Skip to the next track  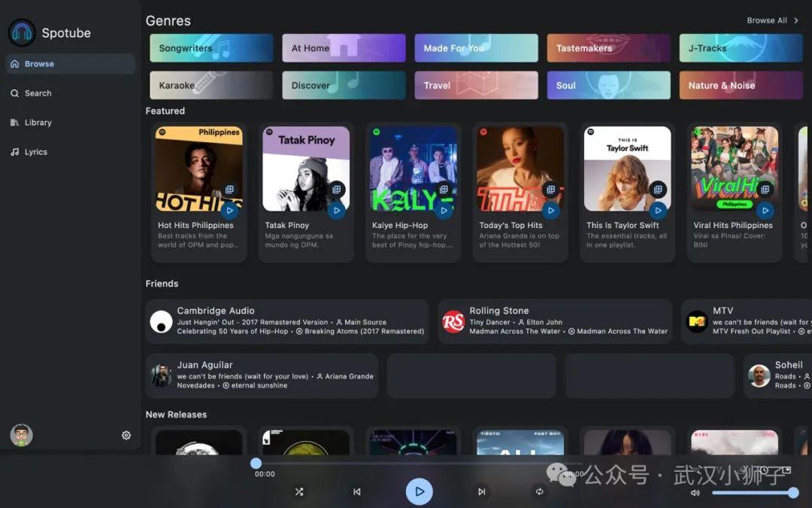(481, 491)
